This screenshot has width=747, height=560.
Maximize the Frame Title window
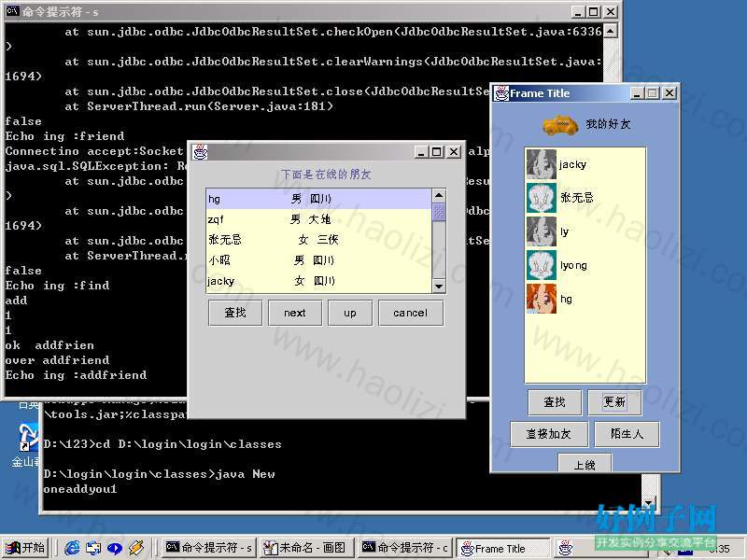click(653, 93)
